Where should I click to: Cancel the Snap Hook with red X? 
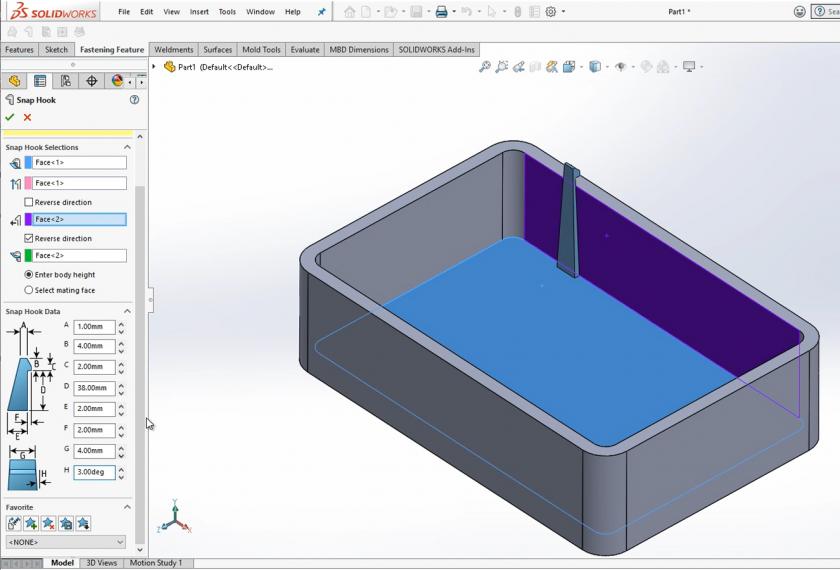click(x=27, y=117)
